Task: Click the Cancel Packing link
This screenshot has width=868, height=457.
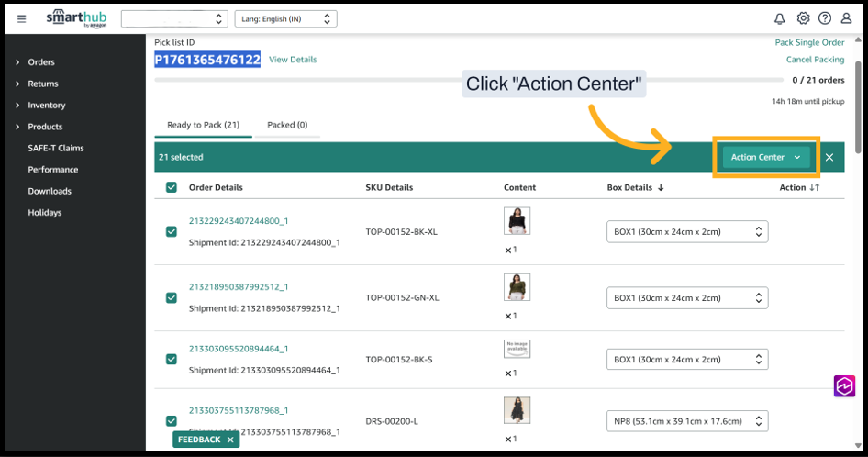Action: click(815, 60)
